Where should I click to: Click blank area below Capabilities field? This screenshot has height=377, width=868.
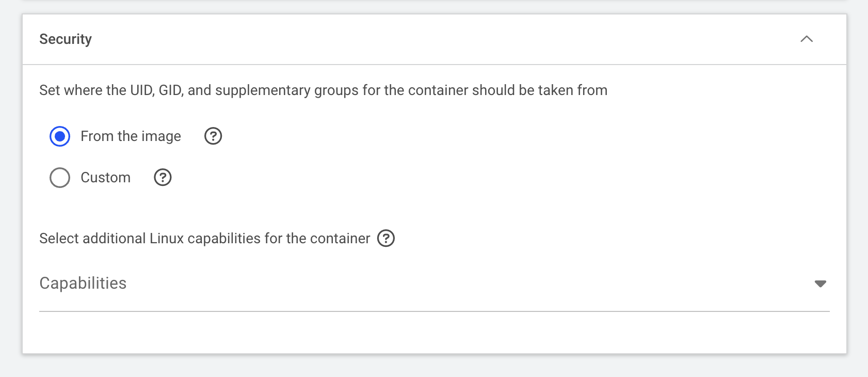(433, 333)
